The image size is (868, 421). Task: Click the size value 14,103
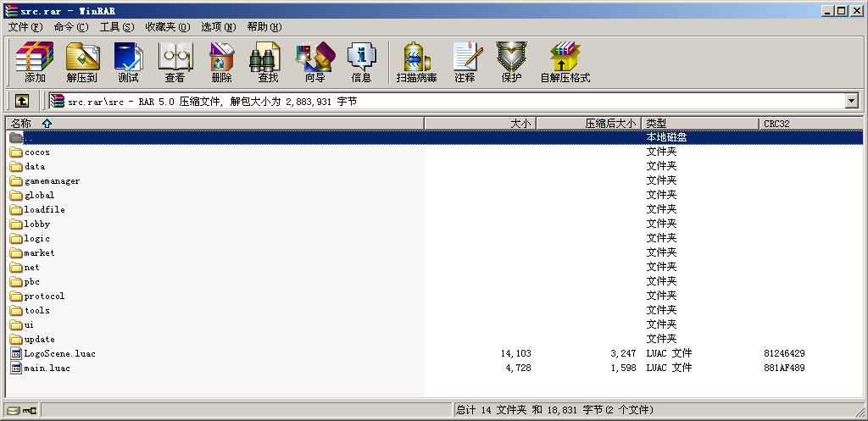click(516, 353)
